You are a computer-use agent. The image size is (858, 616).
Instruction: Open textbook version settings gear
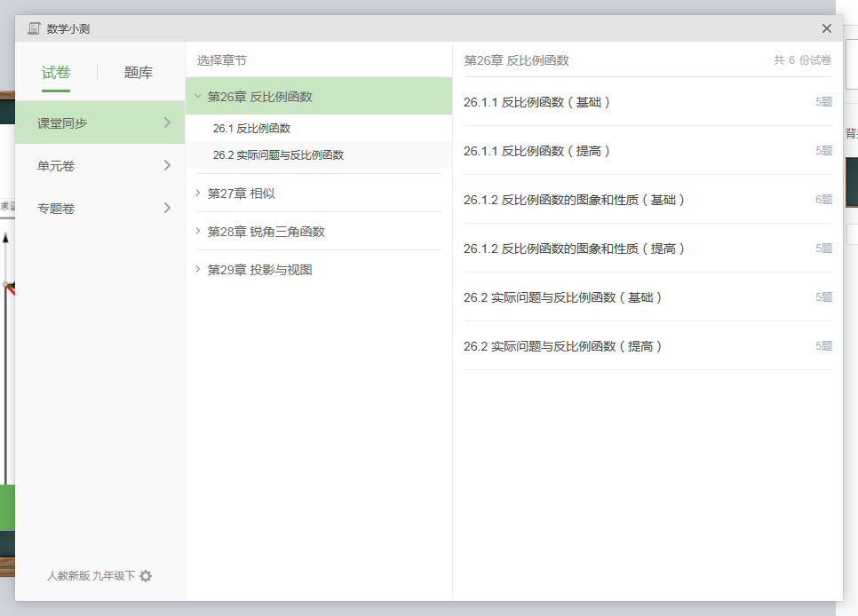(146, 576)
